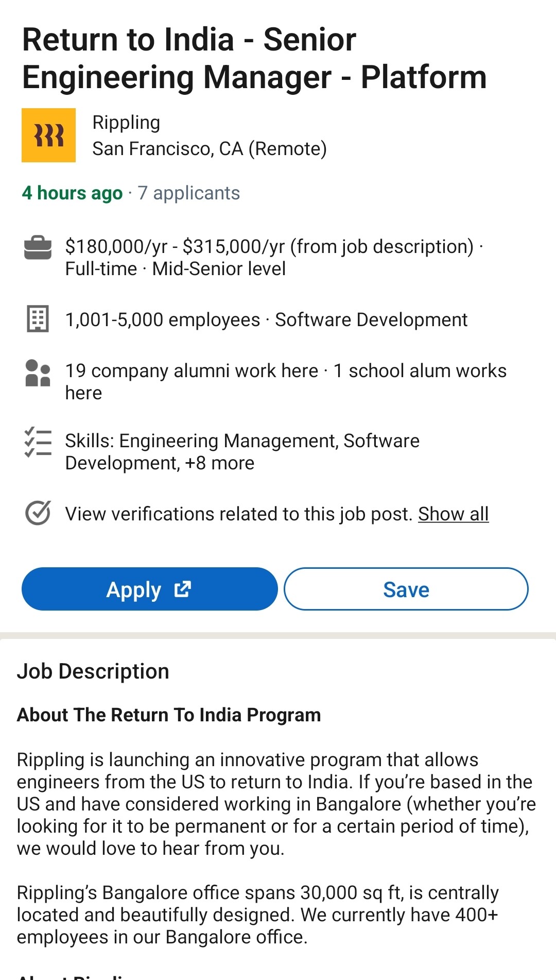Open the job by clicking Apply

pos(149,589)
